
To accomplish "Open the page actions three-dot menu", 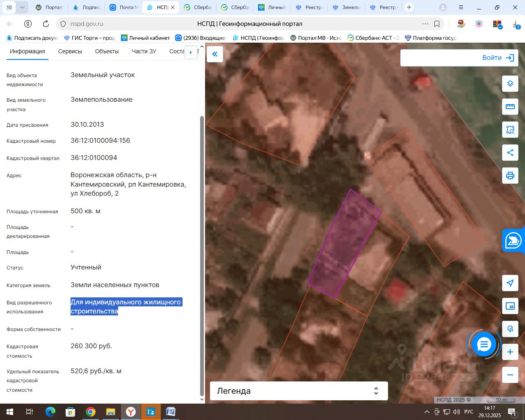I will [x=425, y=24].
